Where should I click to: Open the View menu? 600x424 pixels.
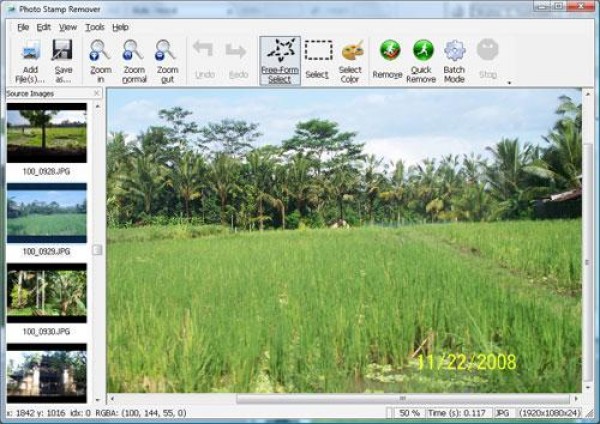pos(68,27)
